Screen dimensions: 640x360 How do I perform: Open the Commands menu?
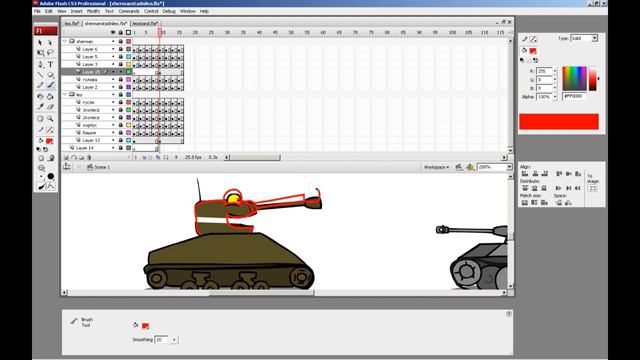point(129,11)
